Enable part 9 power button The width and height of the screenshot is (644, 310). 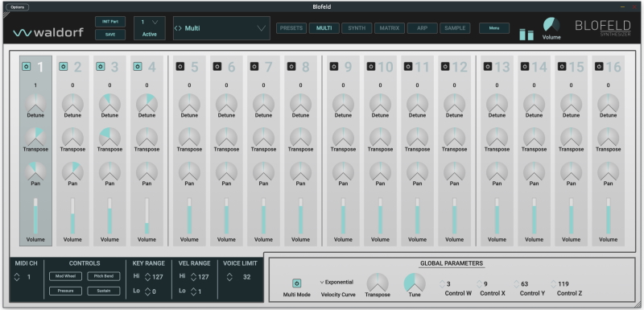pyautogui.click(x=333, y=67)
